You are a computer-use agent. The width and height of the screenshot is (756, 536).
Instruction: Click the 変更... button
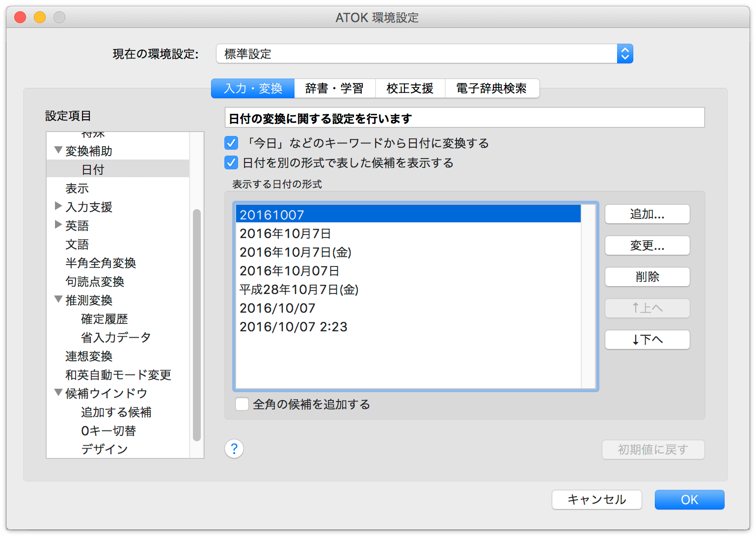(x=647, y=245)
